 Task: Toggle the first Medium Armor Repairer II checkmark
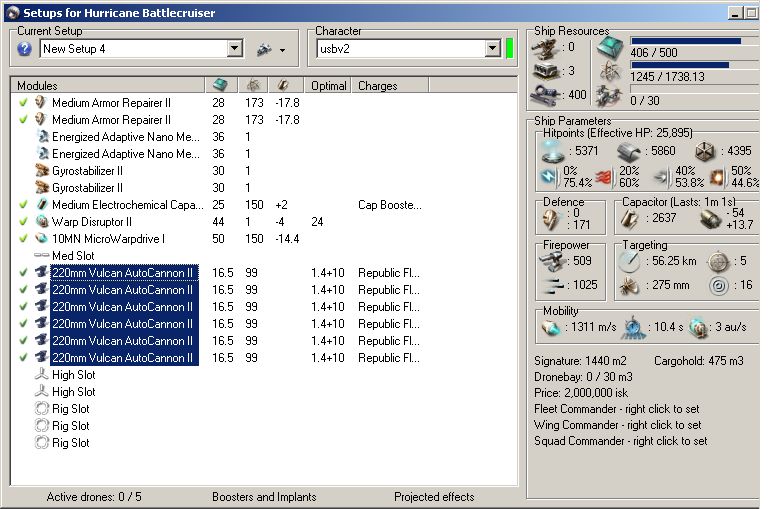pyautogui.click(x=23, y=103)
